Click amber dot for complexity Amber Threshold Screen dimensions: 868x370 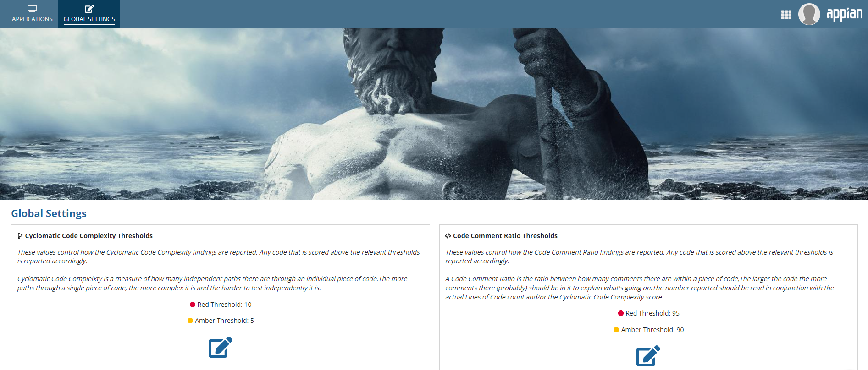click(x=190, y=321)
